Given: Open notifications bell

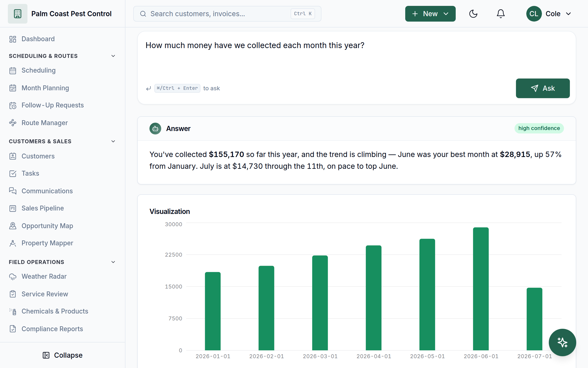Looking at the screenshot, I should [501, 14].
